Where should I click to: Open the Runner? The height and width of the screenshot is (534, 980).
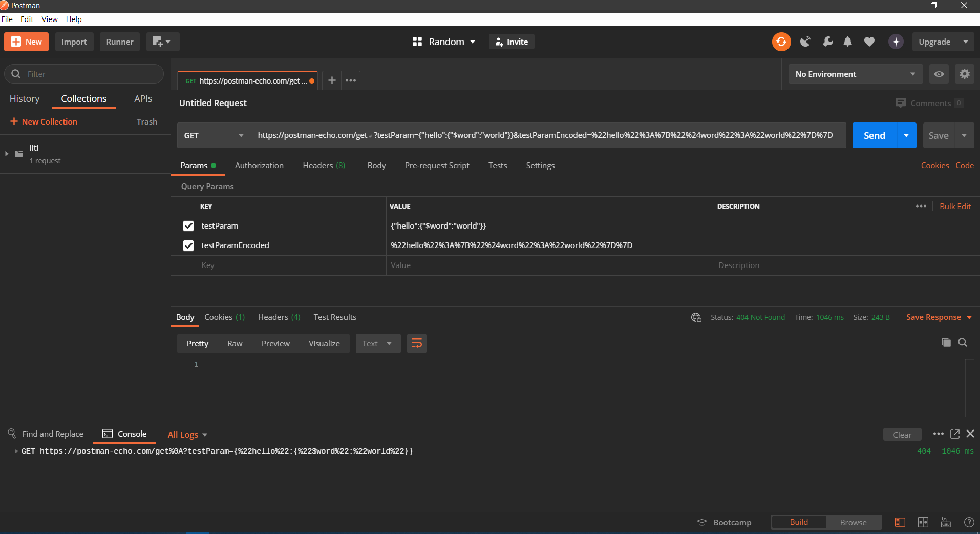pyautogui.click(x=120, y=42)
